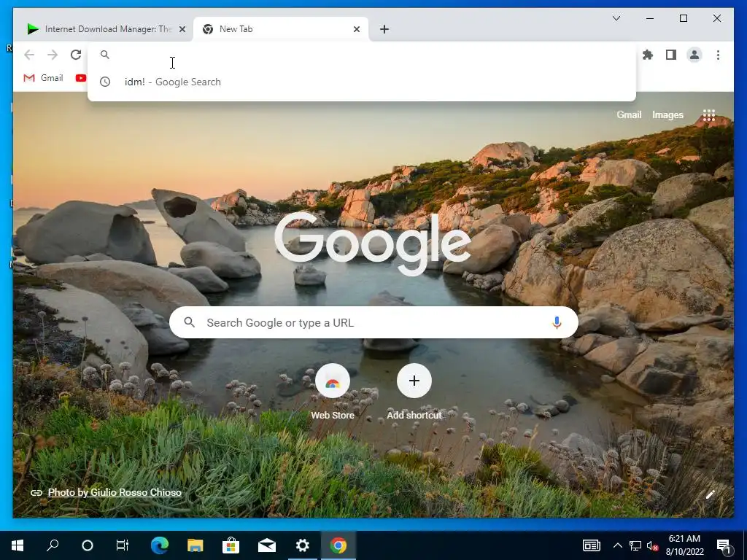The height and width of the screenshot is (560, 747).
Task: Open the Images link
Action: click(x=667, y=114)
